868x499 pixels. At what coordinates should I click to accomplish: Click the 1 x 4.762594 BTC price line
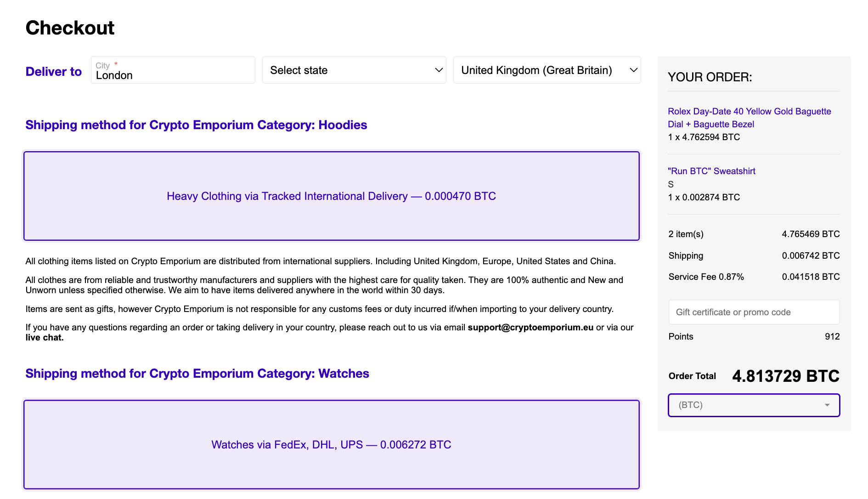point(704,137)
